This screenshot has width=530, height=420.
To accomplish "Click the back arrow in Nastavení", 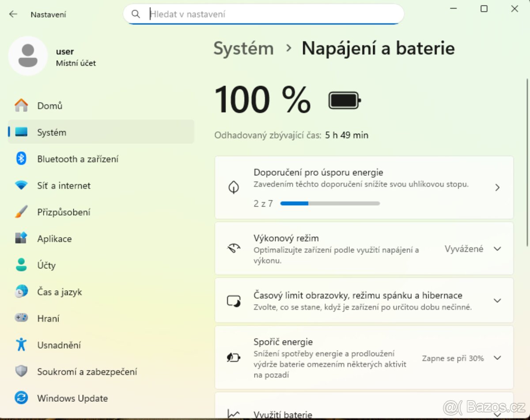I will (x=13, y=14).
